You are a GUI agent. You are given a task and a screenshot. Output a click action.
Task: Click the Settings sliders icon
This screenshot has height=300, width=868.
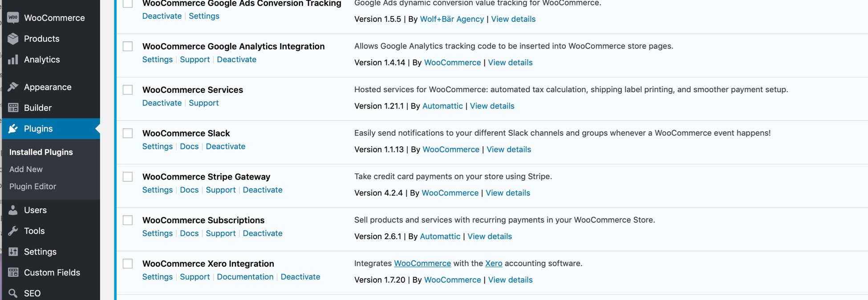point(13,252)
